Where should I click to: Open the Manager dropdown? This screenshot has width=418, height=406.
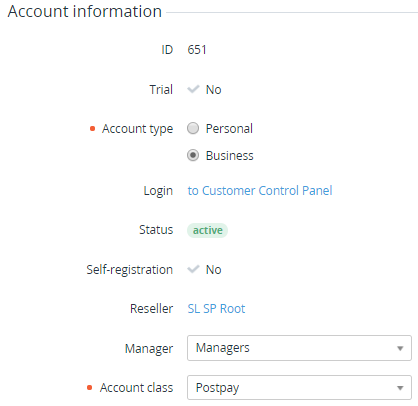coord(299,348)
